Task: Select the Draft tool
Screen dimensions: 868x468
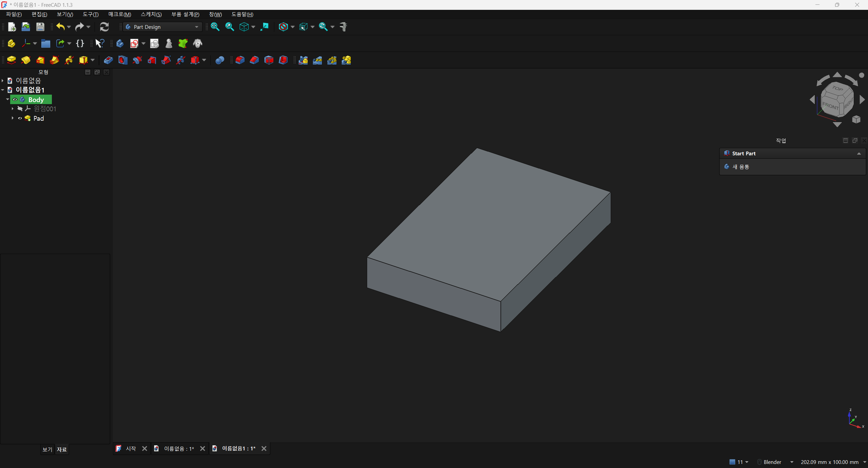Action: point(269,60)
